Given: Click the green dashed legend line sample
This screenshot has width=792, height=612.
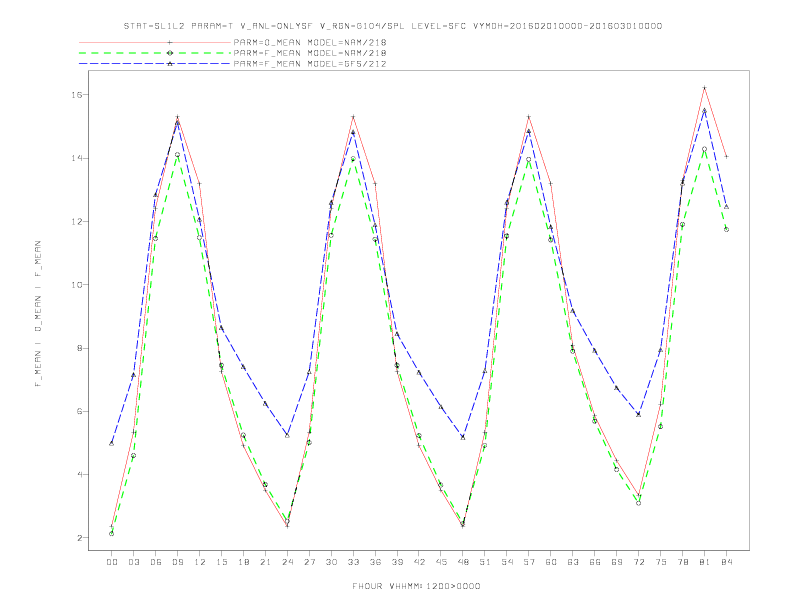Looking at the screenshot, I should pyautogui.click(x=155, y=53).
